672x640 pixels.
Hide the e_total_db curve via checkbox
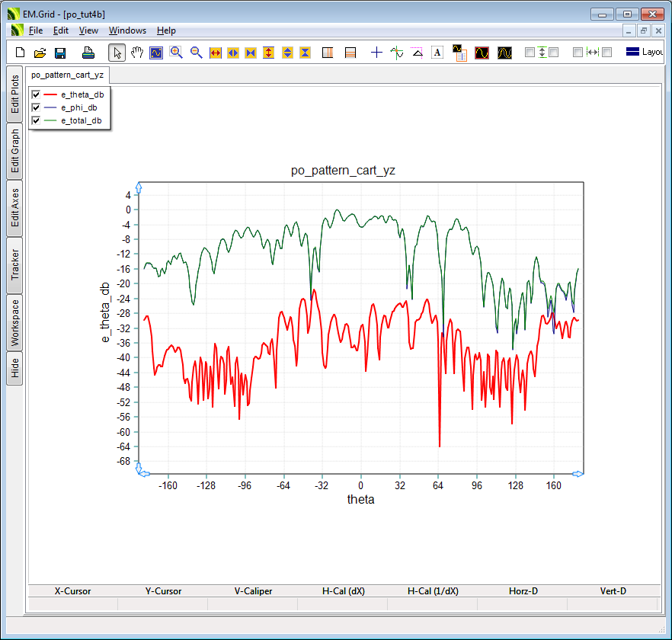pyautogui.click(x=36, y=120)
